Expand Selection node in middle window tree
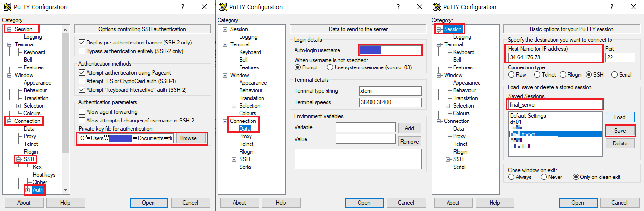 (235, 106)
